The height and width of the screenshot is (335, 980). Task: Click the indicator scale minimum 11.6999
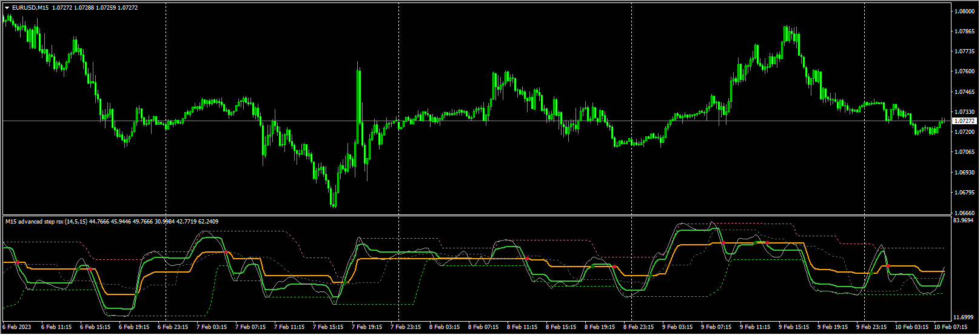964,317
